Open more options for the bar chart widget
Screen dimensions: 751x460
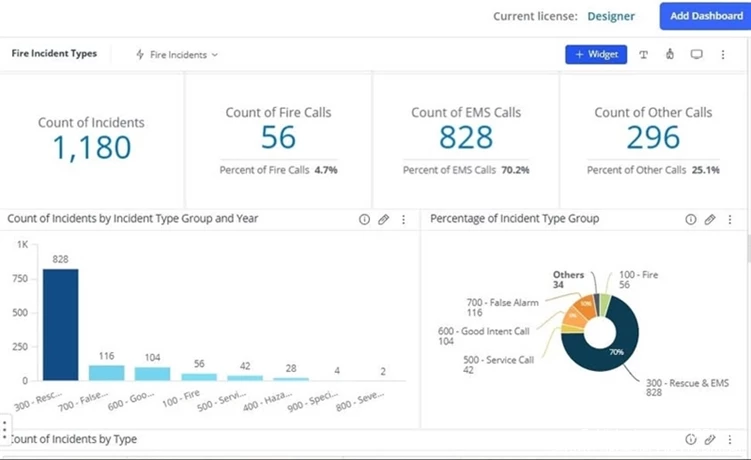coord(403,220)
